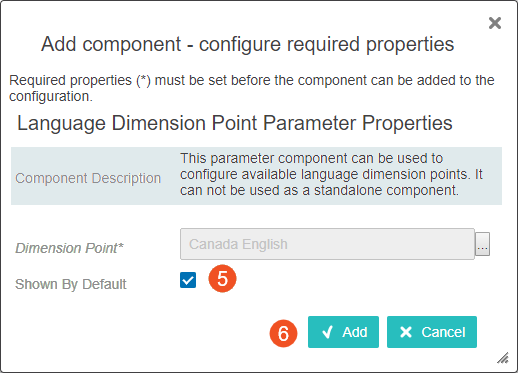Screen dimensions: 518x373
Task: Click the checkmark icon on Add
Action: [327, 332]
